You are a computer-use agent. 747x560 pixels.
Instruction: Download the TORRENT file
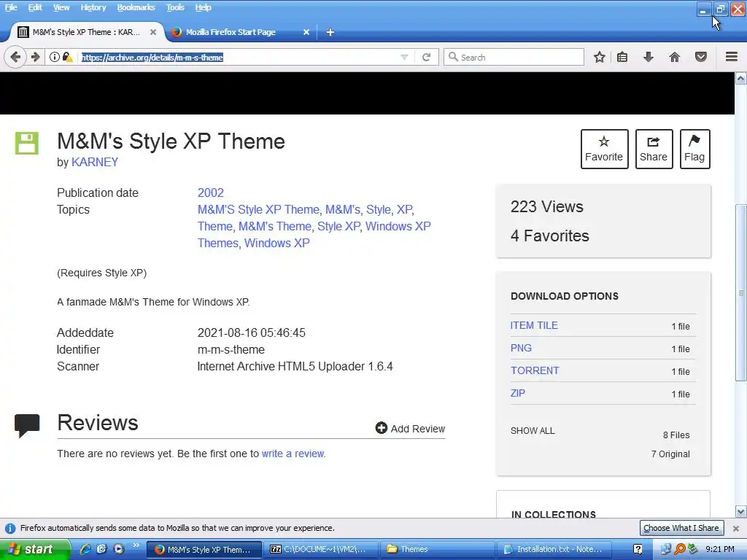535,370
